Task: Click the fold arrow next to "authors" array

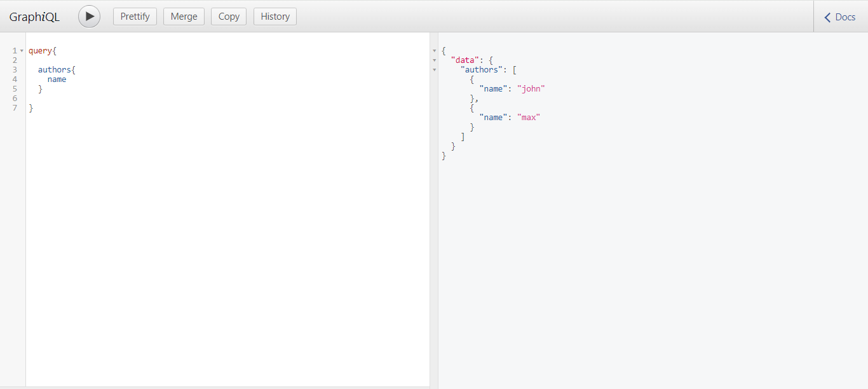Action: (434, 70)
